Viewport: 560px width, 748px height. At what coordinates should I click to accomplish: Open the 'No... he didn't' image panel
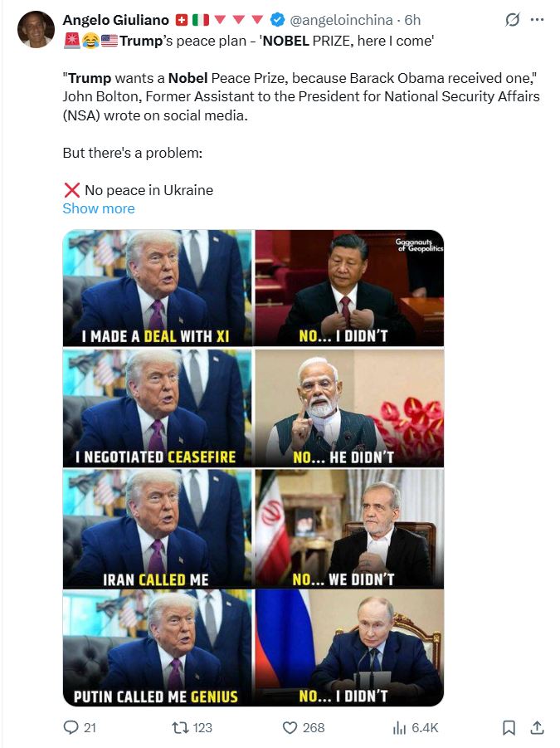(349, 408)
